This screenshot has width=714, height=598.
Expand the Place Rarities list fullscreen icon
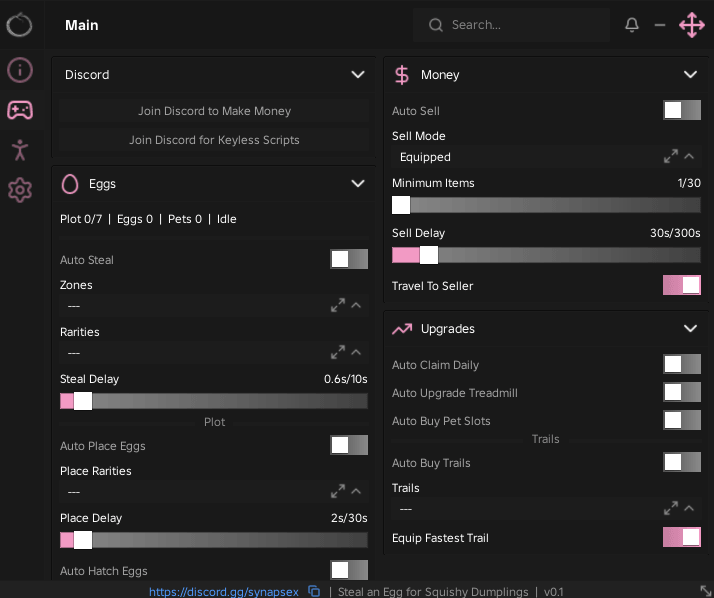click(x=337, y=491)
